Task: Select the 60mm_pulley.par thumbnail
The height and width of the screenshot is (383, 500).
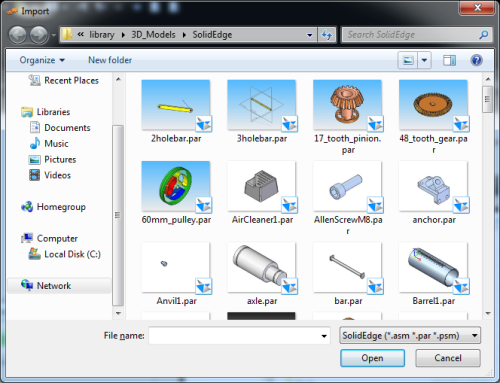Action: click(176, 186)
